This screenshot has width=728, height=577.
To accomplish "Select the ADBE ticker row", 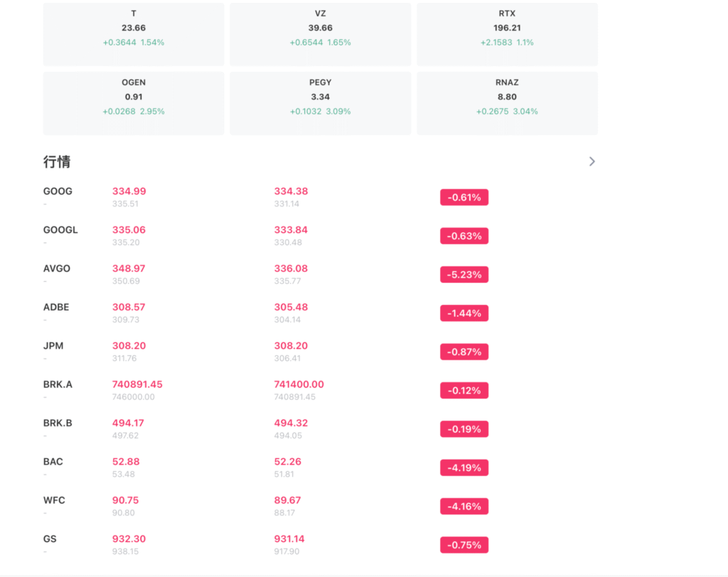I will 57,308.
